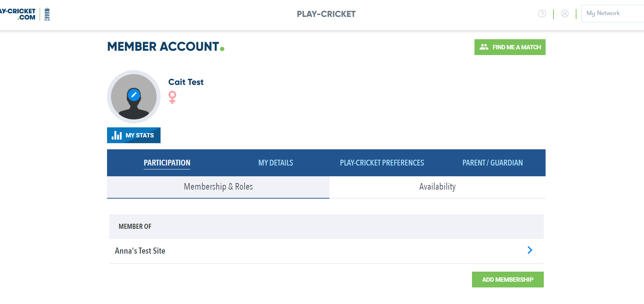Open Play-Cricket Preferences tab

[x=382, y=163]
